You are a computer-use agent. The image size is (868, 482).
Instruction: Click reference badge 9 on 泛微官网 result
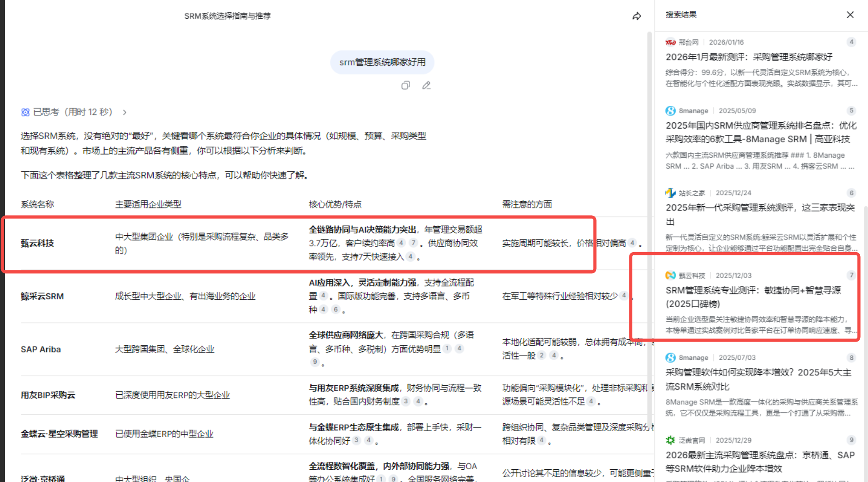(851, 440)
